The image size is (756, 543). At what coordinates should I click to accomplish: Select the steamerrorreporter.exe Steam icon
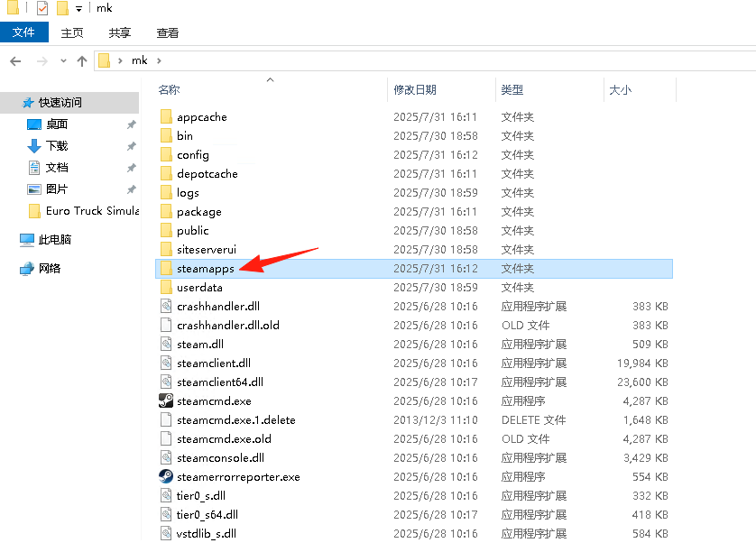point(166,476)
